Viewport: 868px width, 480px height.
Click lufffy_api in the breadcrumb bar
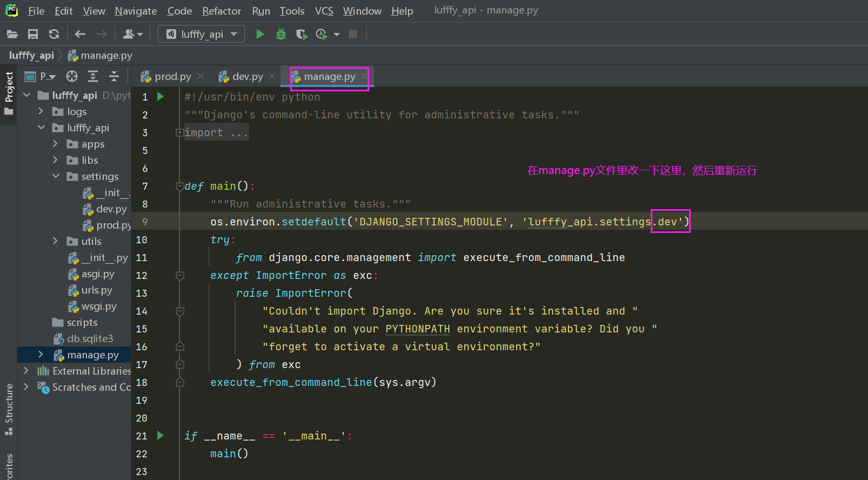coord(31,55)
